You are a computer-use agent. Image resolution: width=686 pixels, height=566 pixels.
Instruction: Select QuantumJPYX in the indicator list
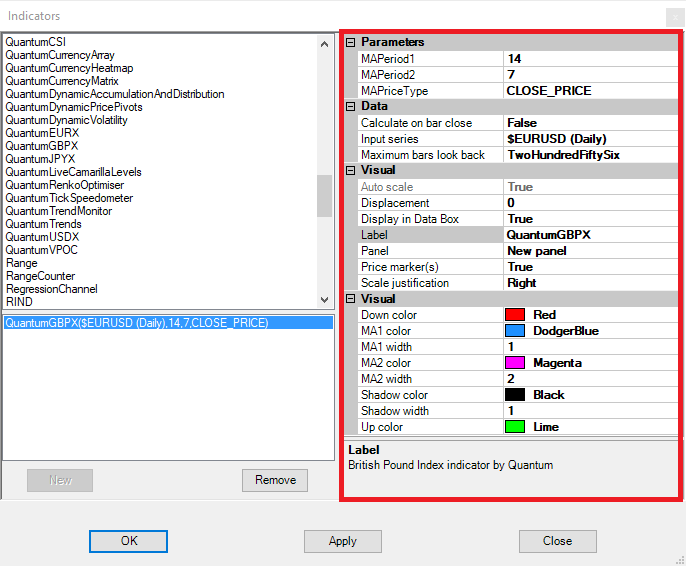[40, 159]
